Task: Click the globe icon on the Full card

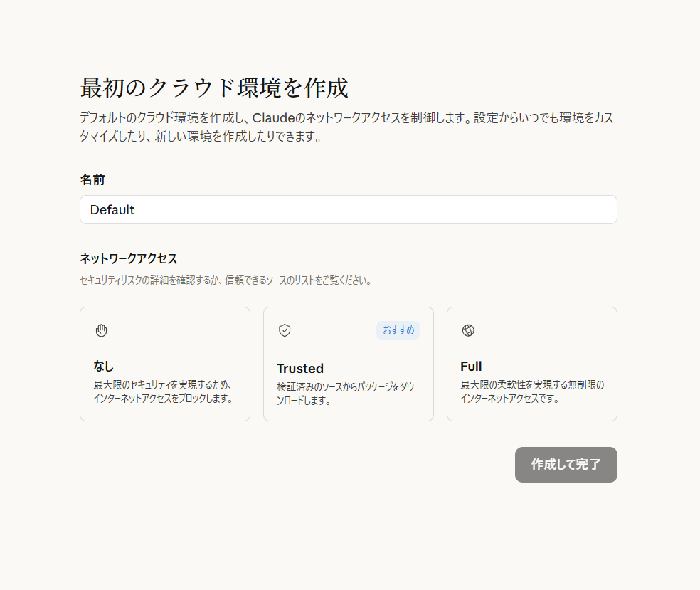Action: click(x=468, y=330)
